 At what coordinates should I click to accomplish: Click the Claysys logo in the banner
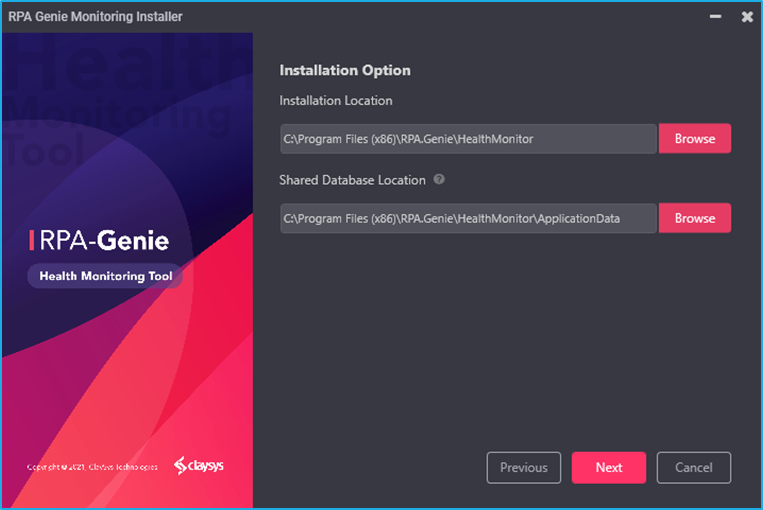pos(199,466)
